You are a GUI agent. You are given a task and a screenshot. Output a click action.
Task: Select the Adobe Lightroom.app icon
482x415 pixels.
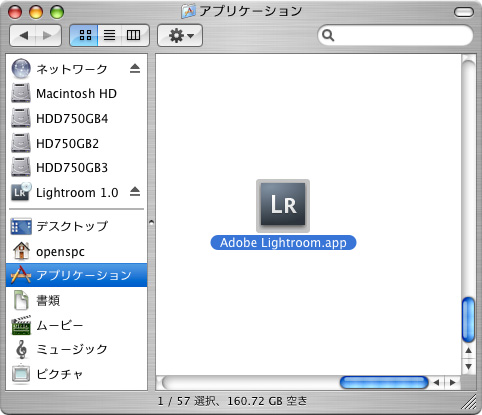[x=283, y=206]
